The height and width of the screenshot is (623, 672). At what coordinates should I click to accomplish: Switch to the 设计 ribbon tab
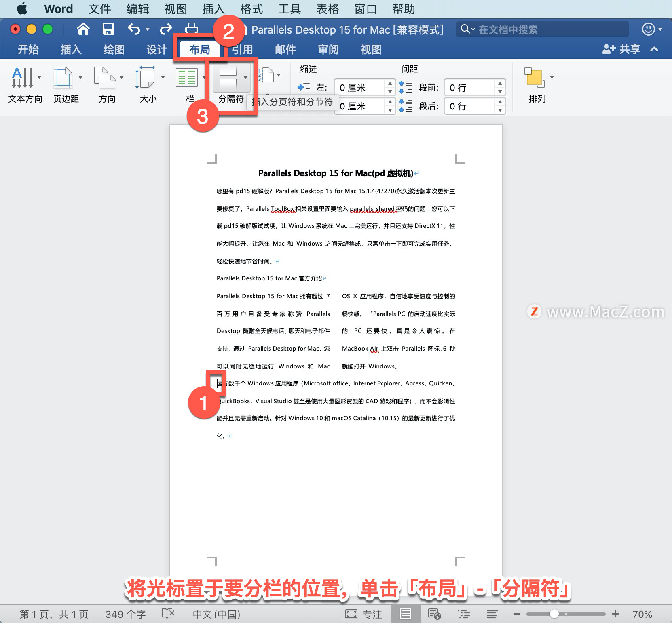pyautogui.click(x=157, y=49)
